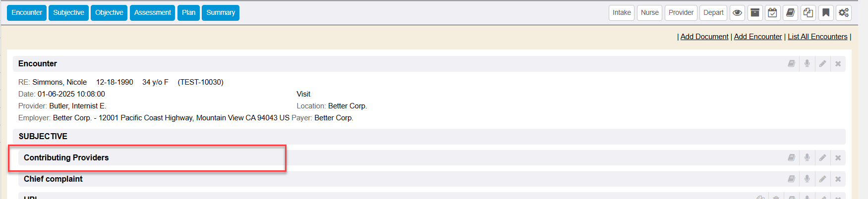Viewport: 868px width, 199px height.
Task: Click the Add Document link
Action: pyautogui.click(x=704, y=37)
